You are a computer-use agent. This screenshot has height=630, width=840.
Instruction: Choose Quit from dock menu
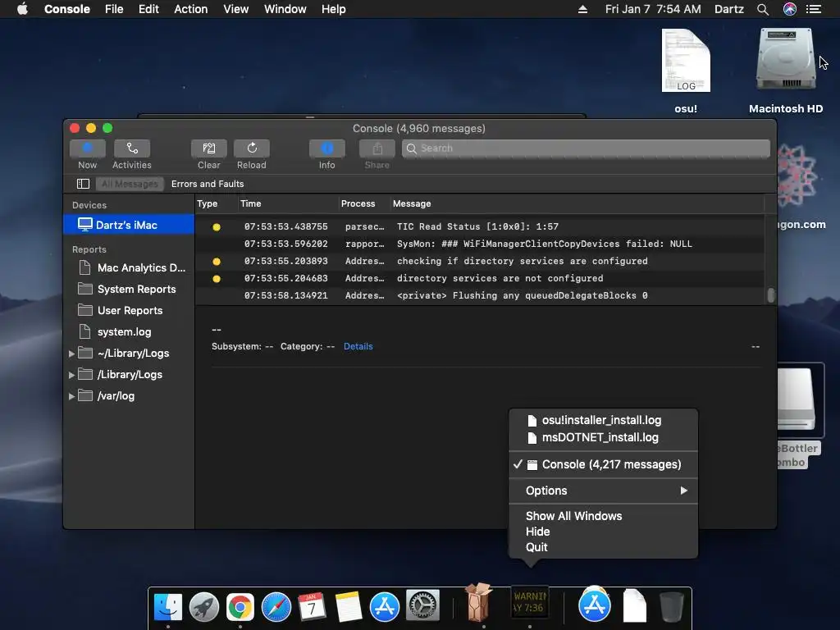point(603,547)
